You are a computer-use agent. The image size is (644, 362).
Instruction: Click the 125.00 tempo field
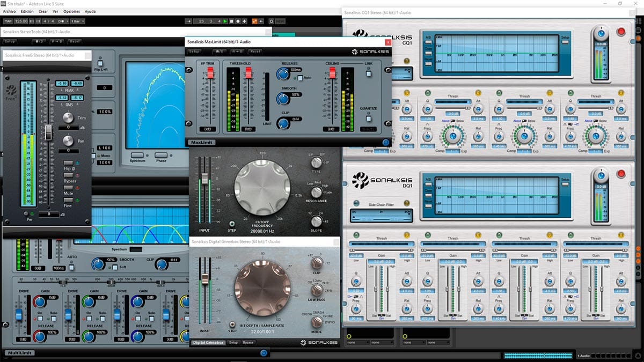21,21
